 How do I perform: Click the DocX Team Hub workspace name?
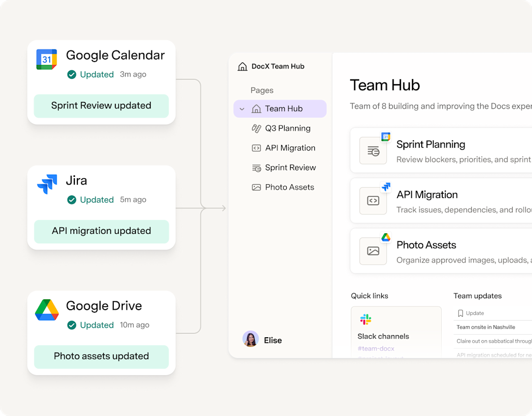278,66
